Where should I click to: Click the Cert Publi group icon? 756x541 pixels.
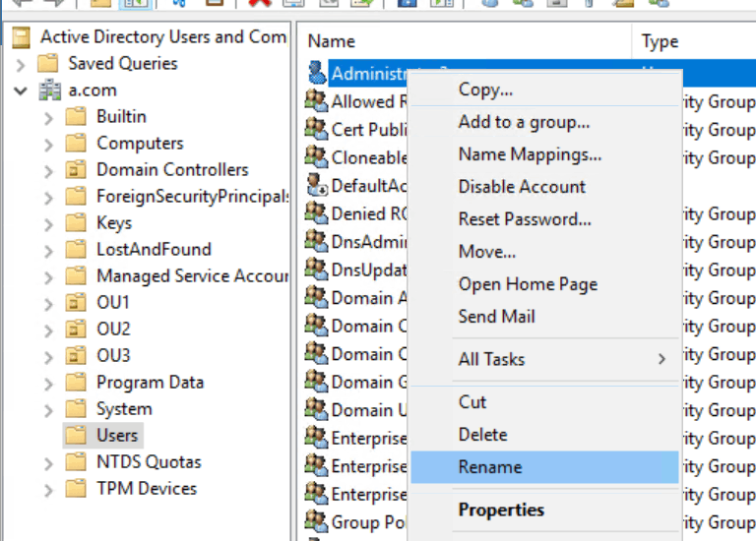coord(316,129)
